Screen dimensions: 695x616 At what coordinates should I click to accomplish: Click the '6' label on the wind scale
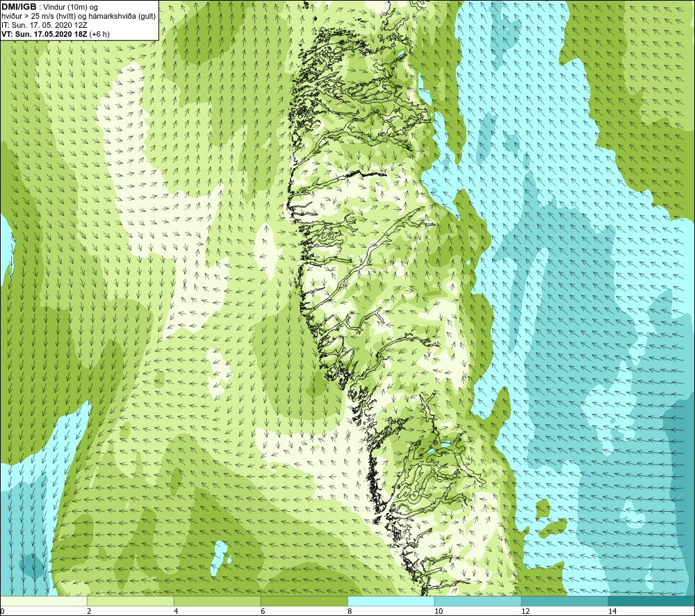263,611
